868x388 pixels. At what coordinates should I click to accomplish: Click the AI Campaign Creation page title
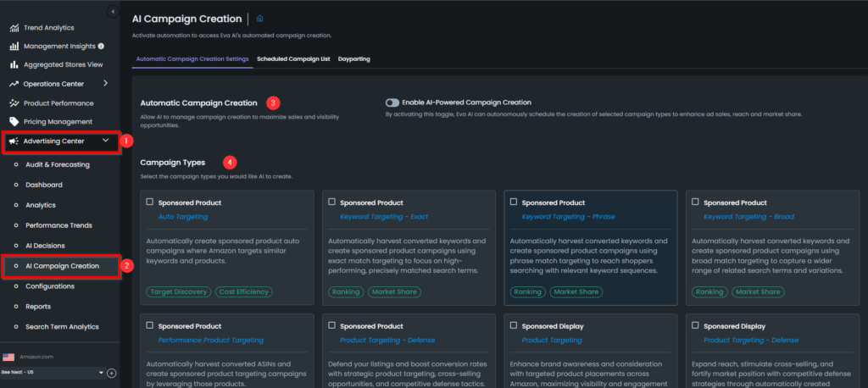[187, 19]
